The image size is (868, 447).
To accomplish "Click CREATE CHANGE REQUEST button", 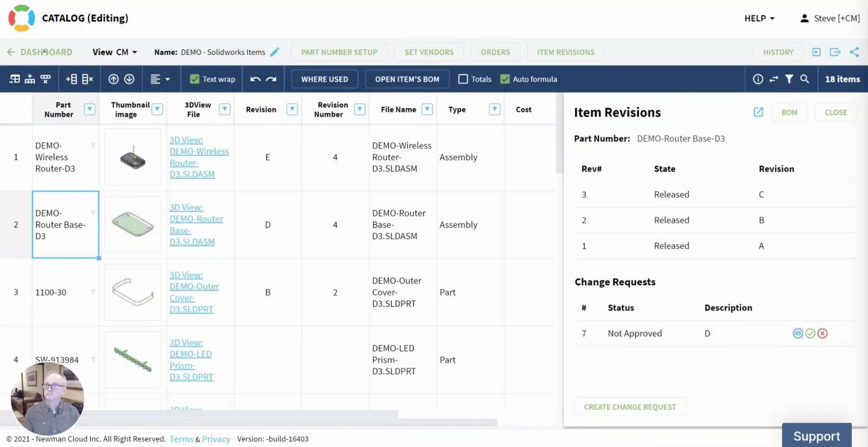I will point(630,407).
